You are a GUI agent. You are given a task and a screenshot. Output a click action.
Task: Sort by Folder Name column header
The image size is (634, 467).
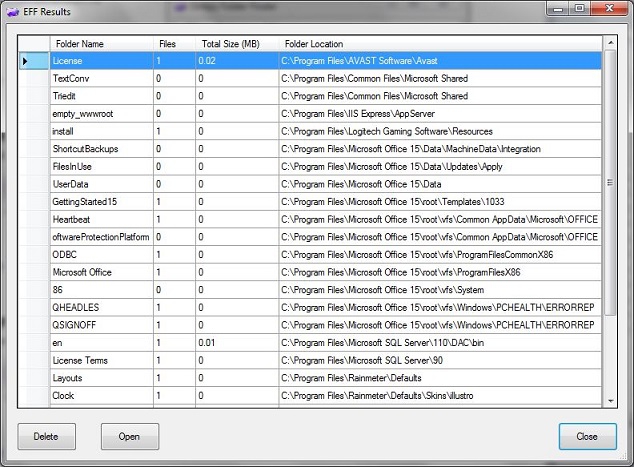tap(101, 44)
